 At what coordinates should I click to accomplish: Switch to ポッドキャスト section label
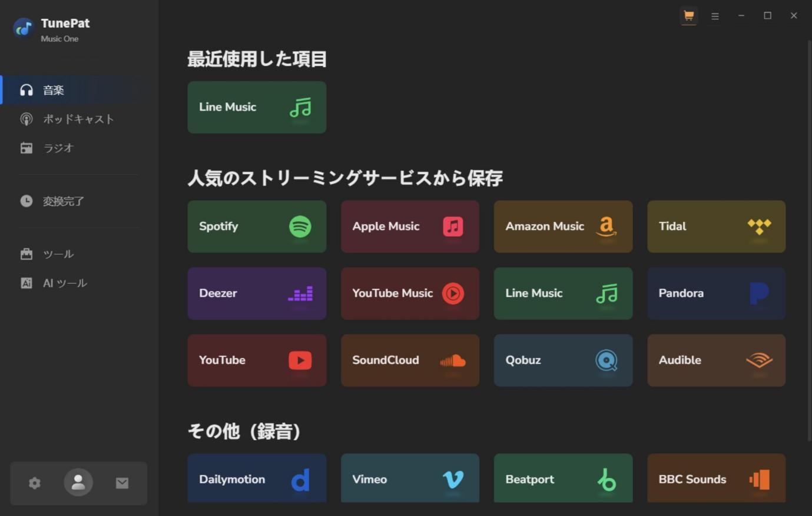(78, 119)
